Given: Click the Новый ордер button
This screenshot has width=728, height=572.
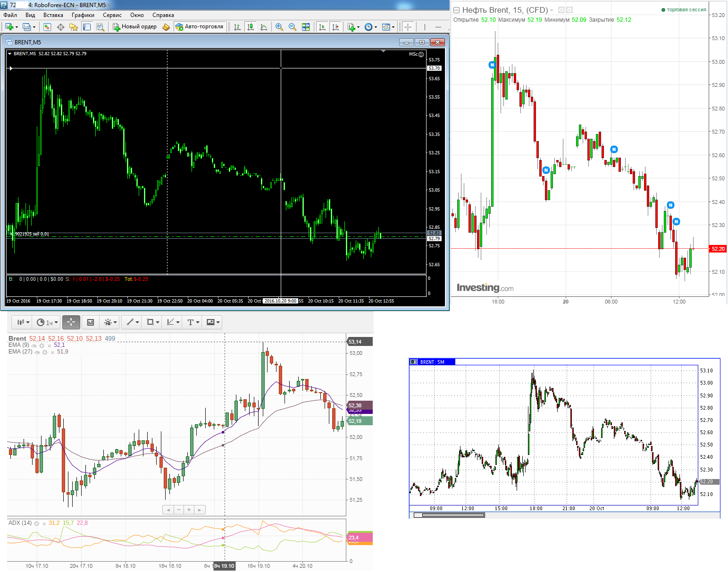Looking at the screenshot, I should pos(135,27).
